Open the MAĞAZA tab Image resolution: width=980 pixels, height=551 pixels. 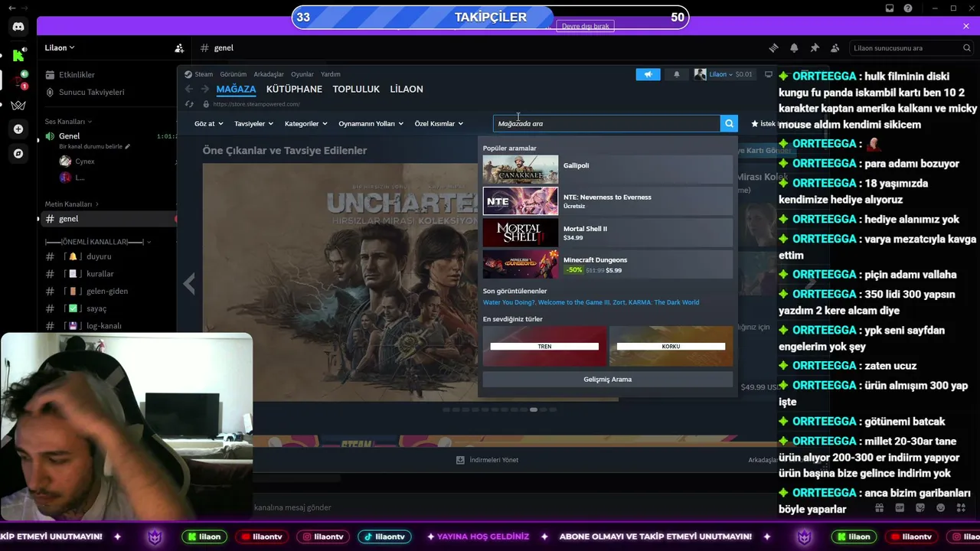click(236, 90)
